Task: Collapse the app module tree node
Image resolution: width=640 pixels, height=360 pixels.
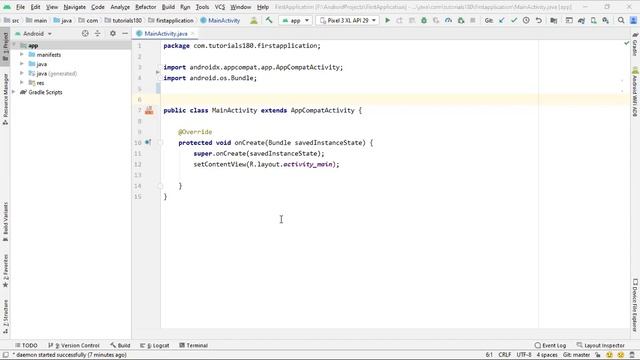Action: [x=15, y=45]
